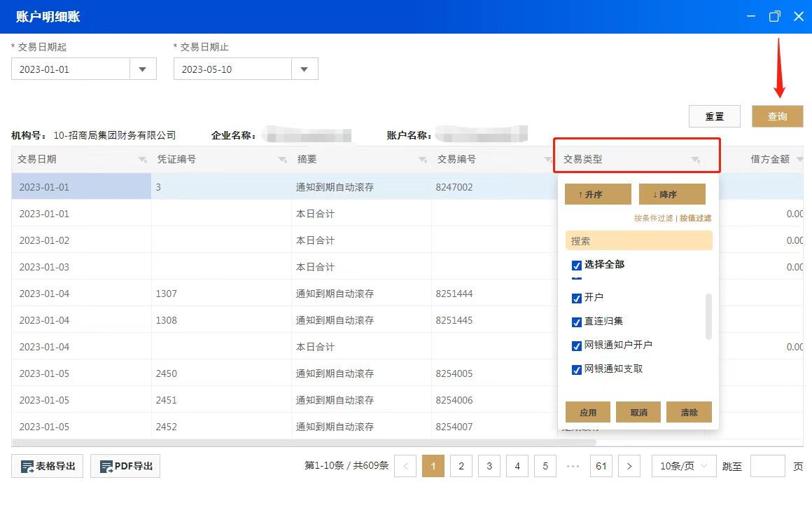Click filter icon in 交易类型 column header

(695, 160)
